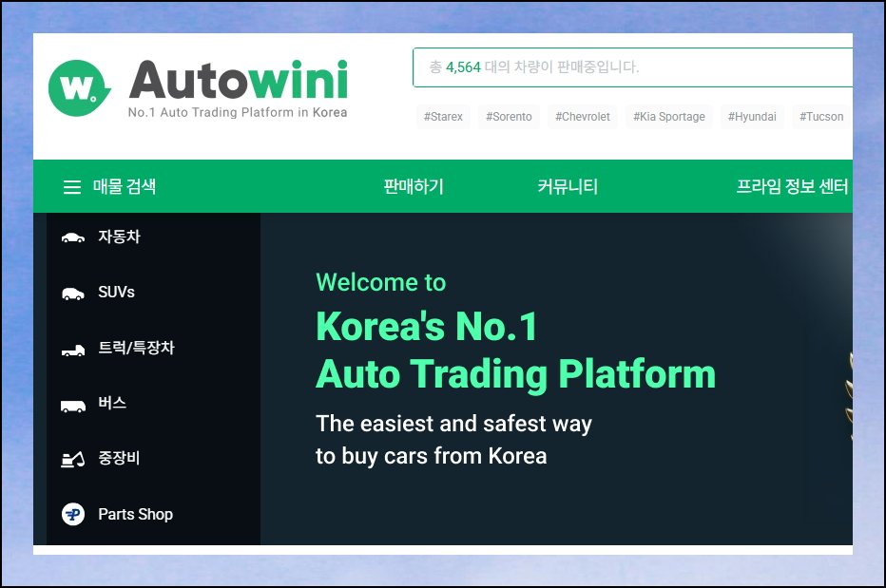The height and width of the screenshot is (588, 886).
Task: Select the #Hyundai hashtag
Action: pyautogui.click(x=752, y=116)
